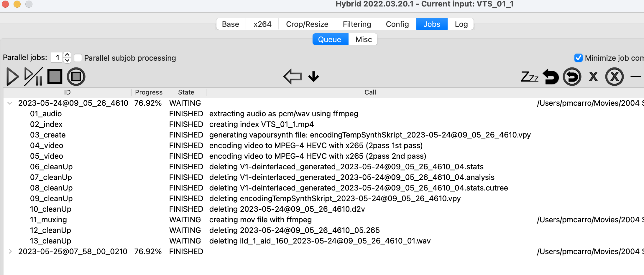The height and width of the screenshot is (275, 644).
Task: Click the circled X clear icon
Action: (x=615, y=77)
